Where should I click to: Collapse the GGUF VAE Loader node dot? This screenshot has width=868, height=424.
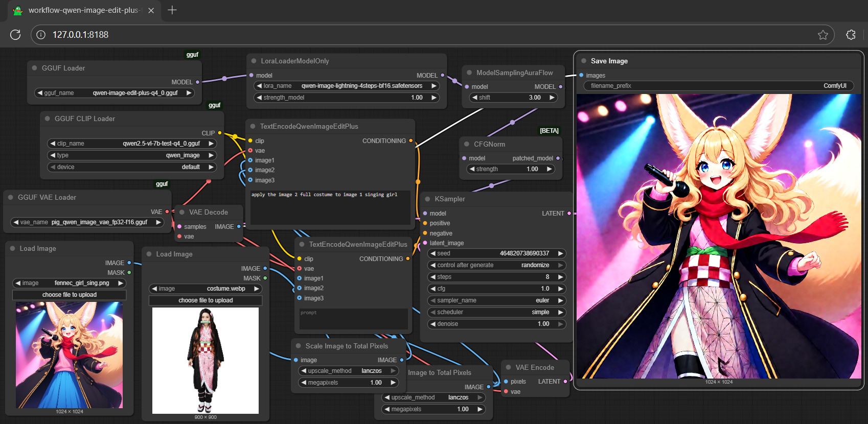click(x=11, y=197)
